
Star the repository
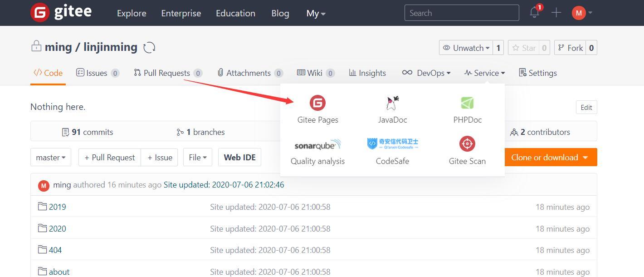524,48
